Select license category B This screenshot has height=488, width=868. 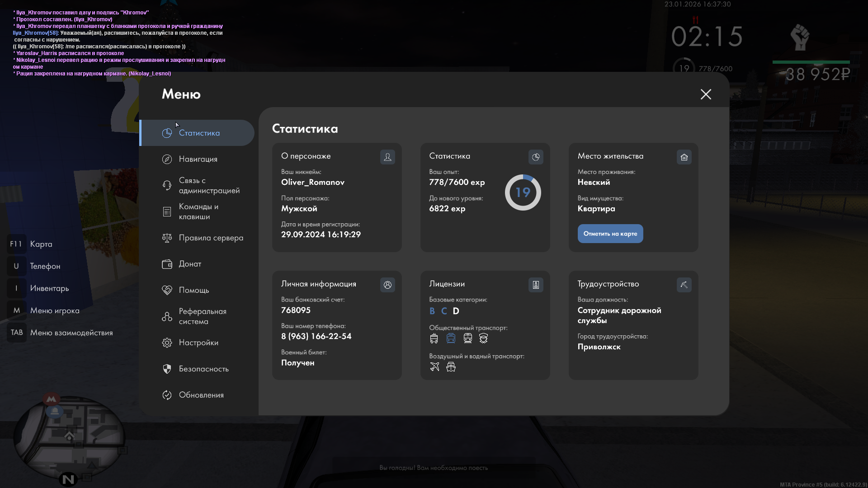tap(432, 311)
